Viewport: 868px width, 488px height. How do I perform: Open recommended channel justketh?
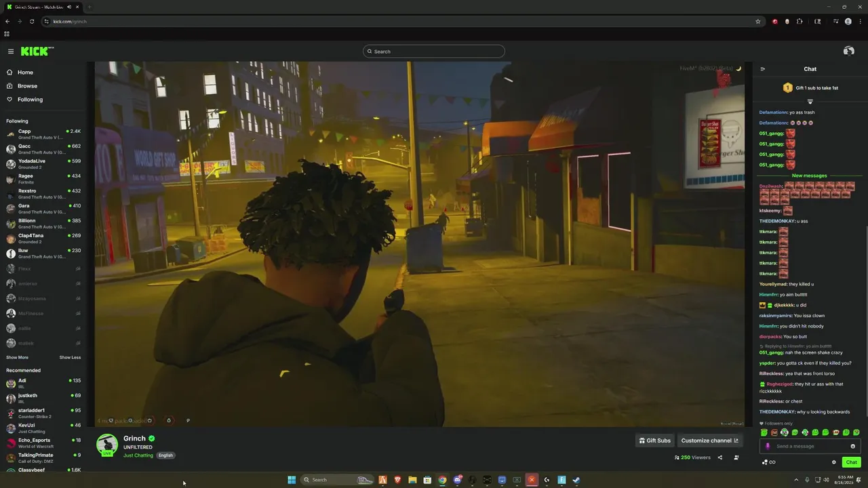pos(43,399)
